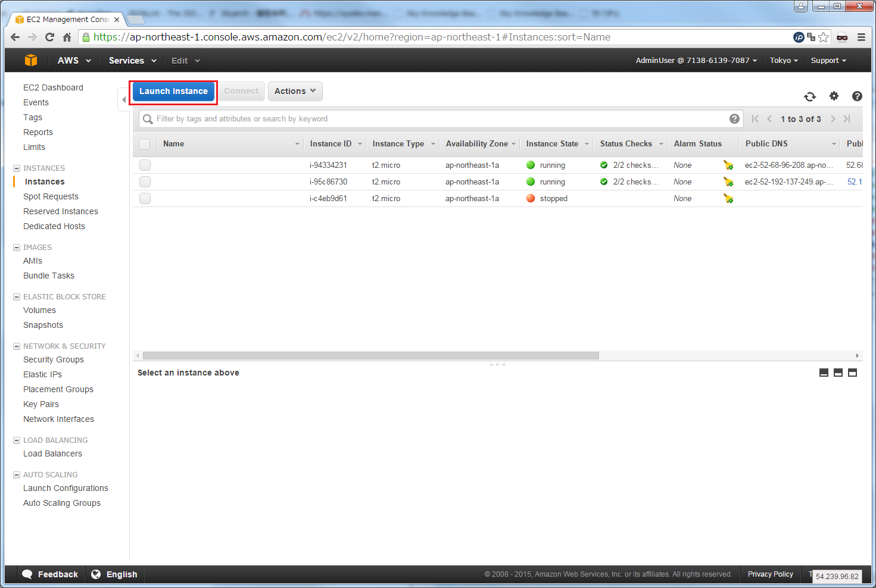Open AMIs in the sidebar
This screenshot has width=876, height=588.
(33, 261)
